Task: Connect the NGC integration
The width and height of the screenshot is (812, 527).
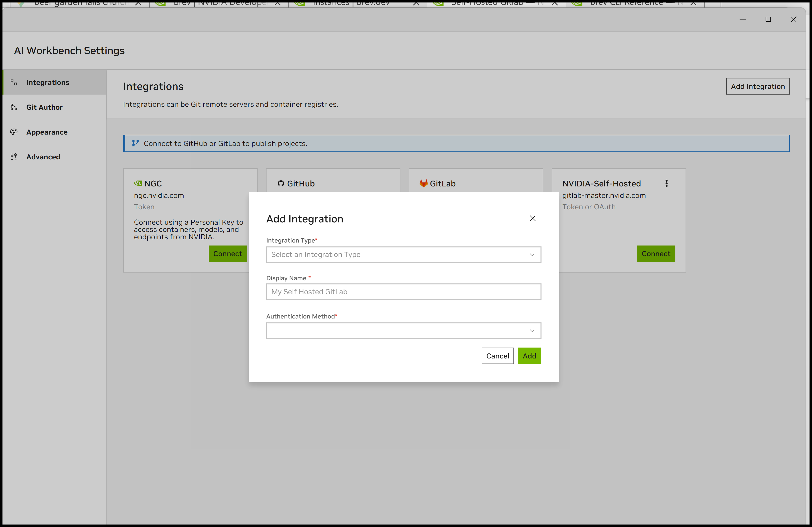Action: tap(227, 254)
